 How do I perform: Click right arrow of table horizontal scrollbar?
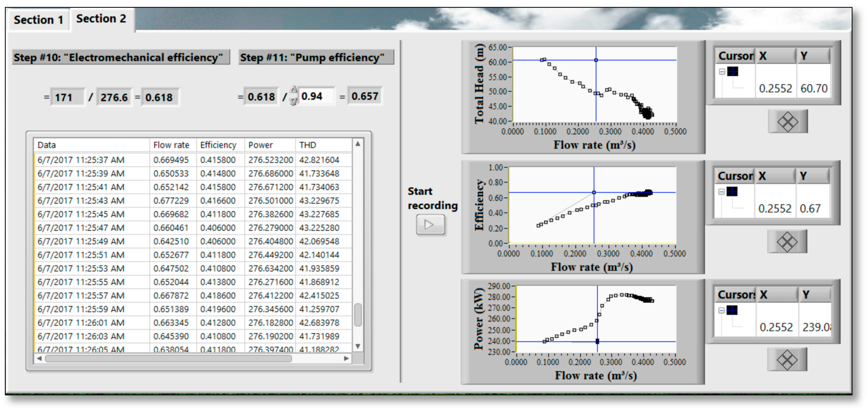346,358
